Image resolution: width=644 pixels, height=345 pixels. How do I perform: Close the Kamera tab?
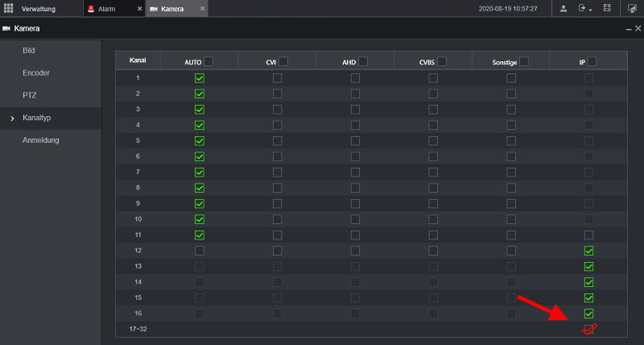click(x=202, y=9)
